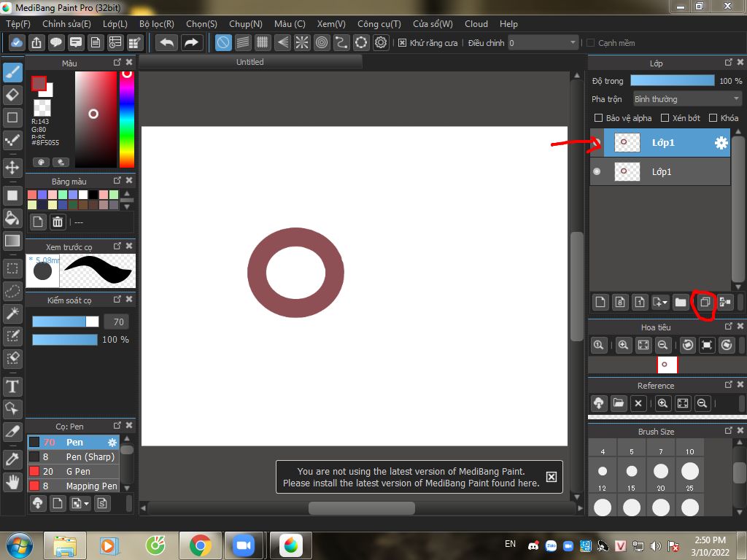Dismiss the MediaBang update notification

tap(551, 477)
